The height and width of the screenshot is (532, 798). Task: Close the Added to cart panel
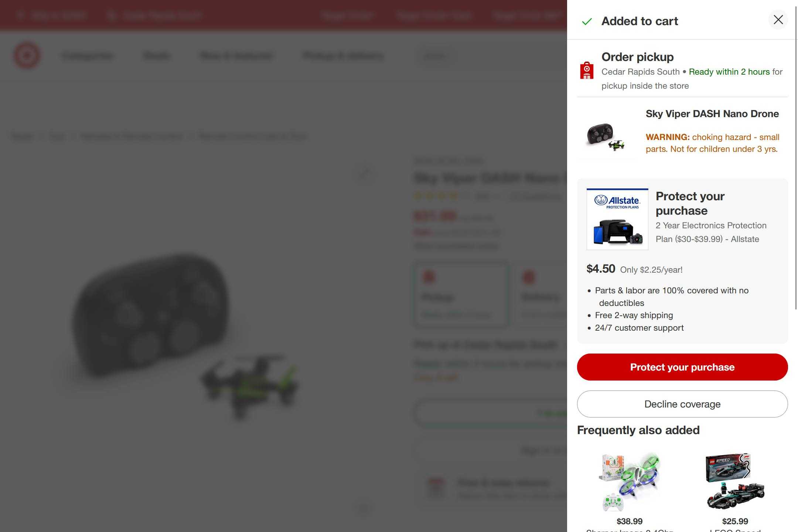click(778, 20)
